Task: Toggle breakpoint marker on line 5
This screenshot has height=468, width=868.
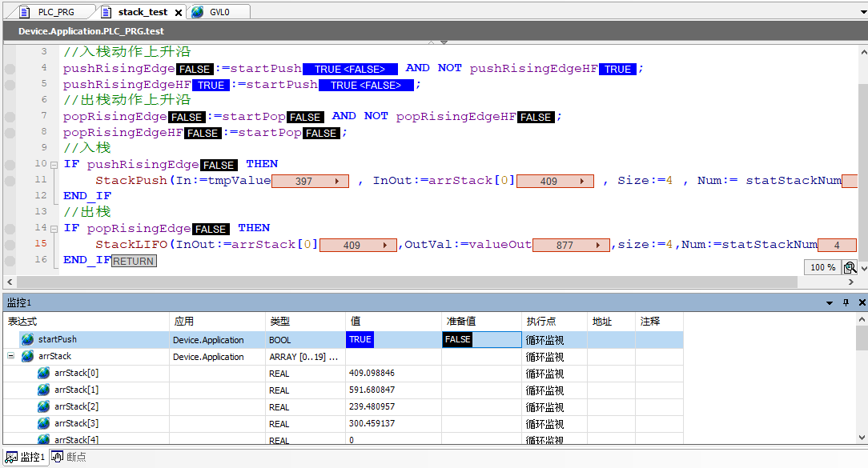Action: pos(10,85)
